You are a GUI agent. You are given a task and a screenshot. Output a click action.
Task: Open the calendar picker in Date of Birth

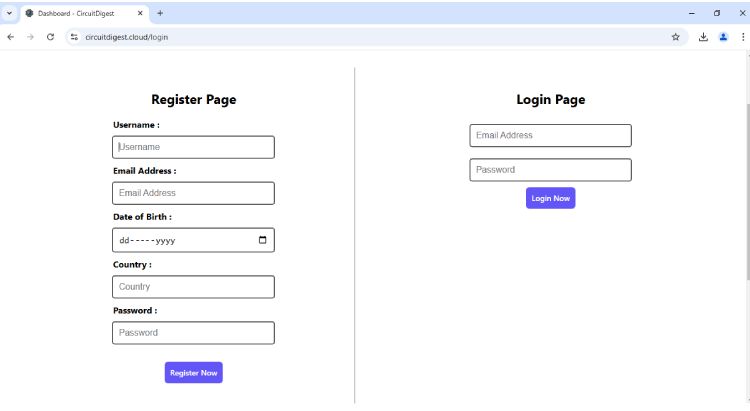(x=263, y=240)
